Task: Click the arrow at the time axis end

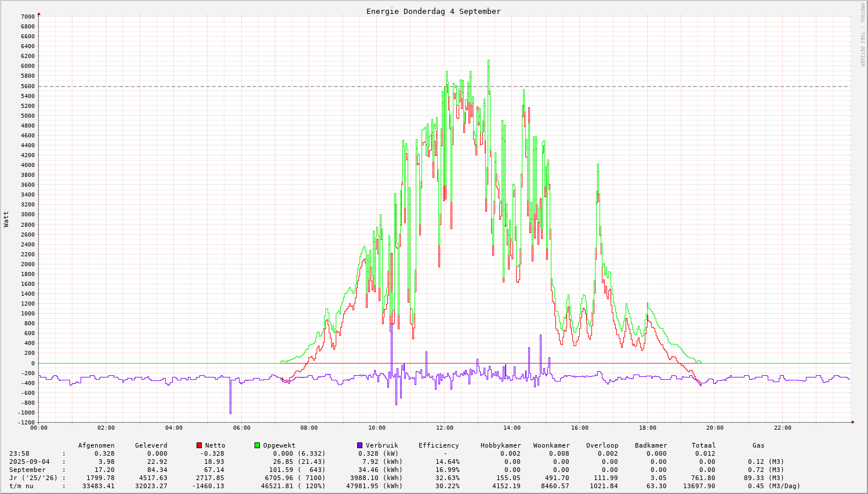Action: click(x=852, y=422)
